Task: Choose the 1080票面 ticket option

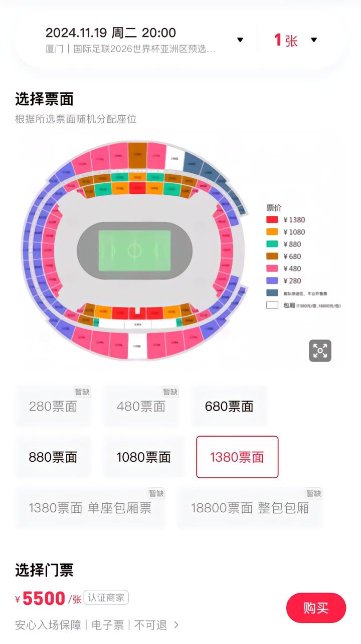Action: [x=143, y=457]
